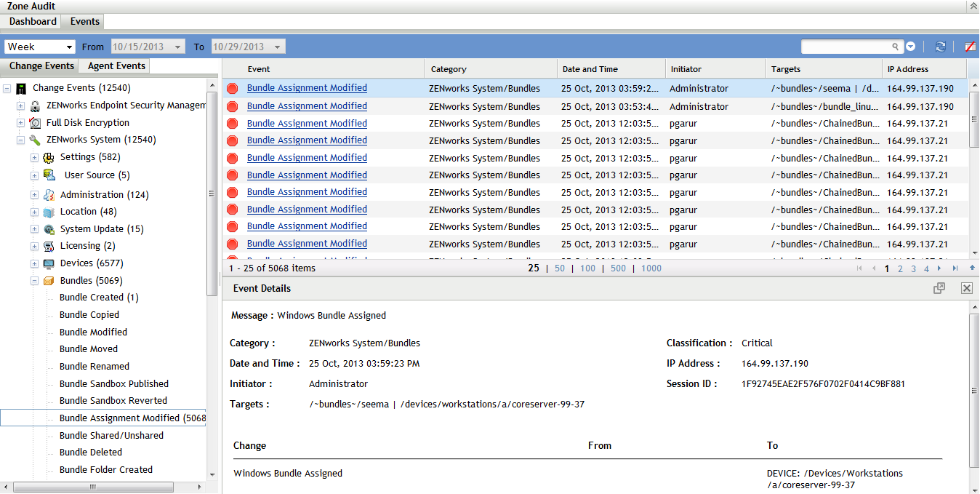Sort by the Event column header
The width and height of the screenshot is (980, 494).
coord(324,69)
